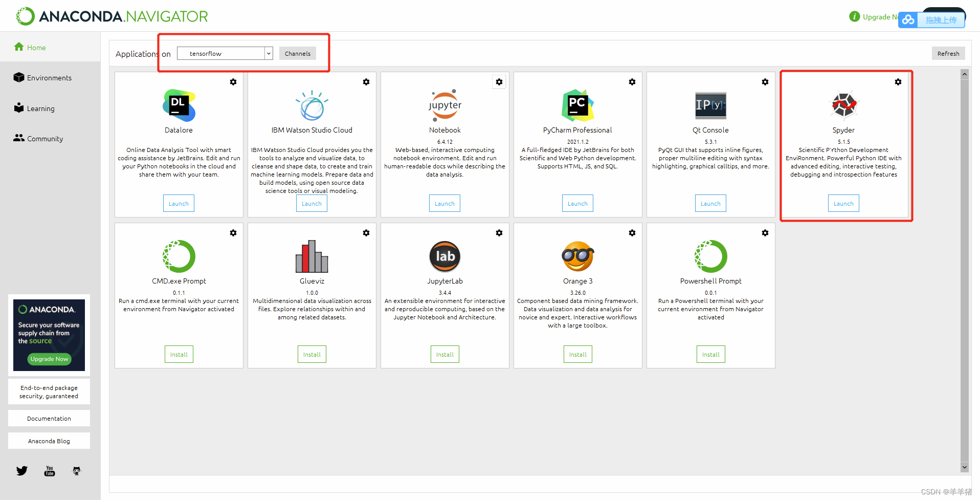980x500 pixels.
Task: Open the Documentation link
Action: (x=49, y=418)
